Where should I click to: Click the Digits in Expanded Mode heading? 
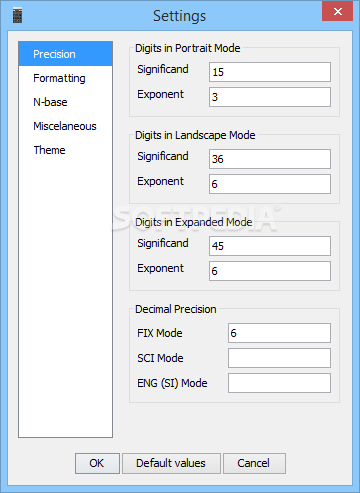point(194,222)
